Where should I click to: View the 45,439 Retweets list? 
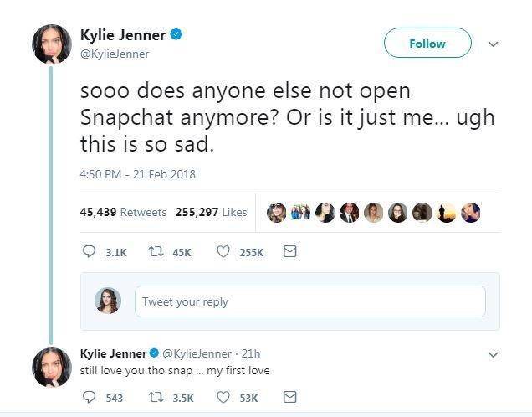(123, 212)
